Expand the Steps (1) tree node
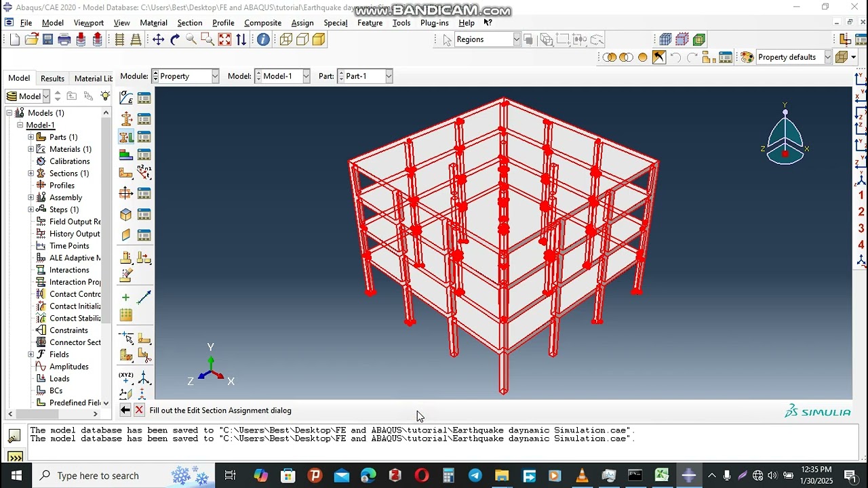868x488 pixels. pos(31,209)
